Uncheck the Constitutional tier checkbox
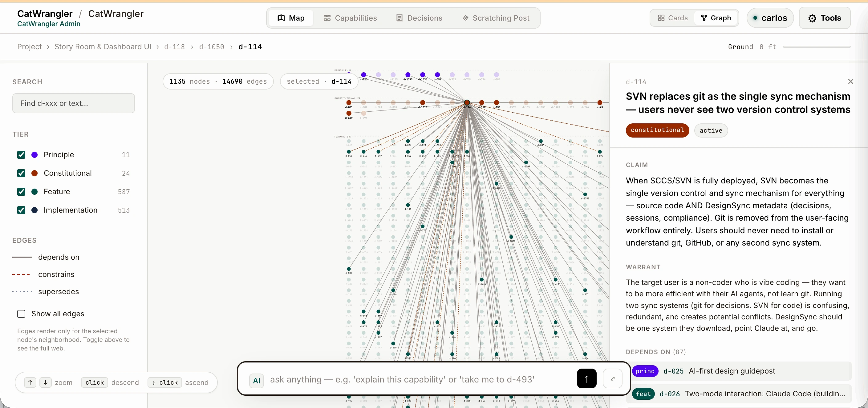 21,173
